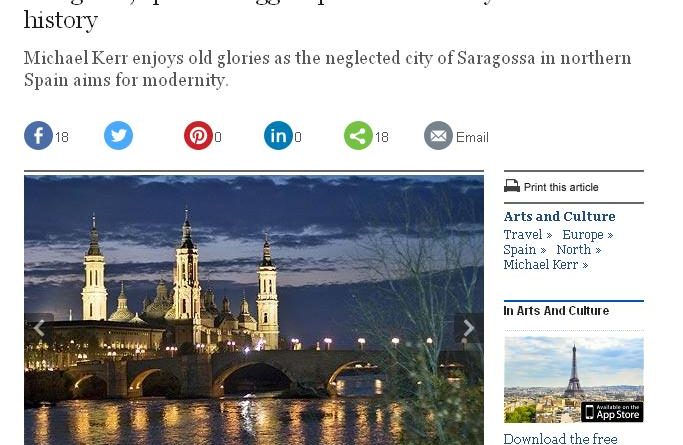Show next gallery image arrow
The image size is (683, 445).
coord(469,328)
